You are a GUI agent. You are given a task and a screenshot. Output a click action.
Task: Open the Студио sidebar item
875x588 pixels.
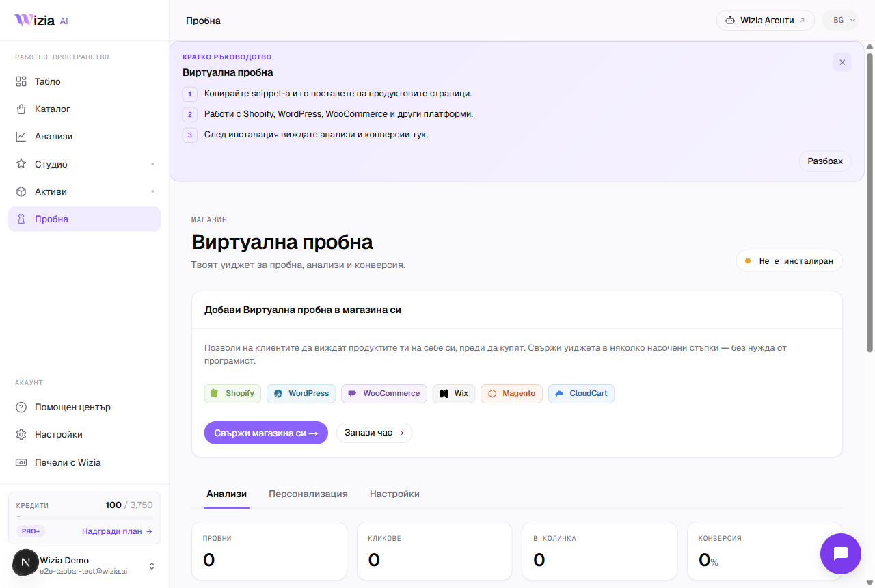(84, 164)
